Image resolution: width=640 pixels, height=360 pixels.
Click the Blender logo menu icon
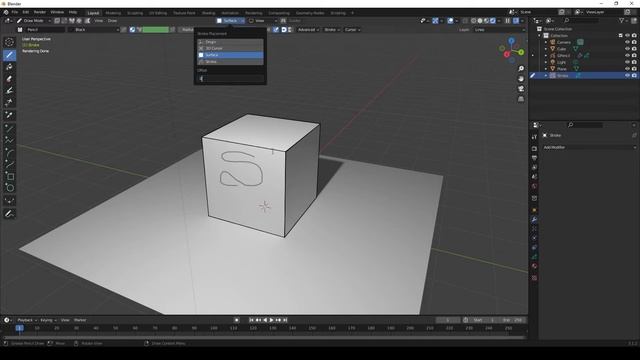pos(6,12)
